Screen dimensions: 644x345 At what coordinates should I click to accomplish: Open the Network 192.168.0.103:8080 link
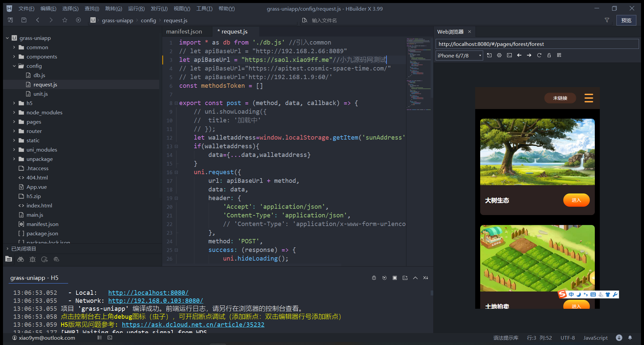click(156, 301)
